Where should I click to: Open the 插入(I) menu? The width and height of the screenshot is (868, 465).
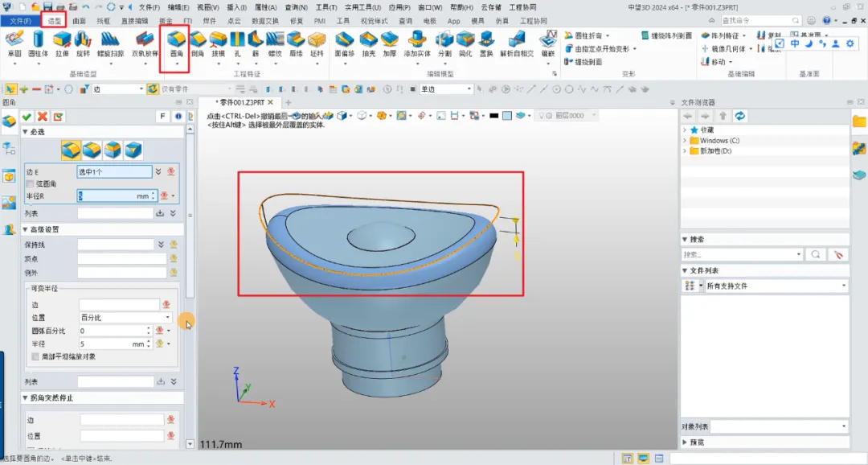(236, 6)
